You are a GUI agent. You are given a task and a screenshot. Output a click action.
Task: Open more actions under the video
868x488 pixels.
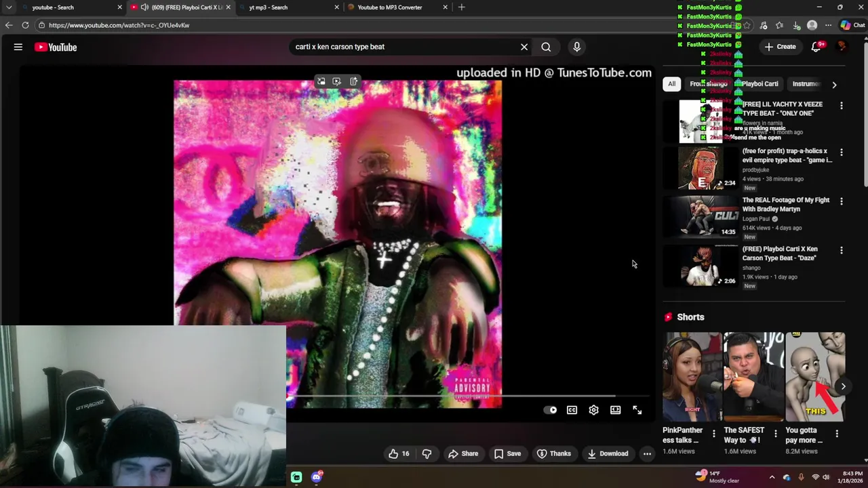click(x=648, y=453)
